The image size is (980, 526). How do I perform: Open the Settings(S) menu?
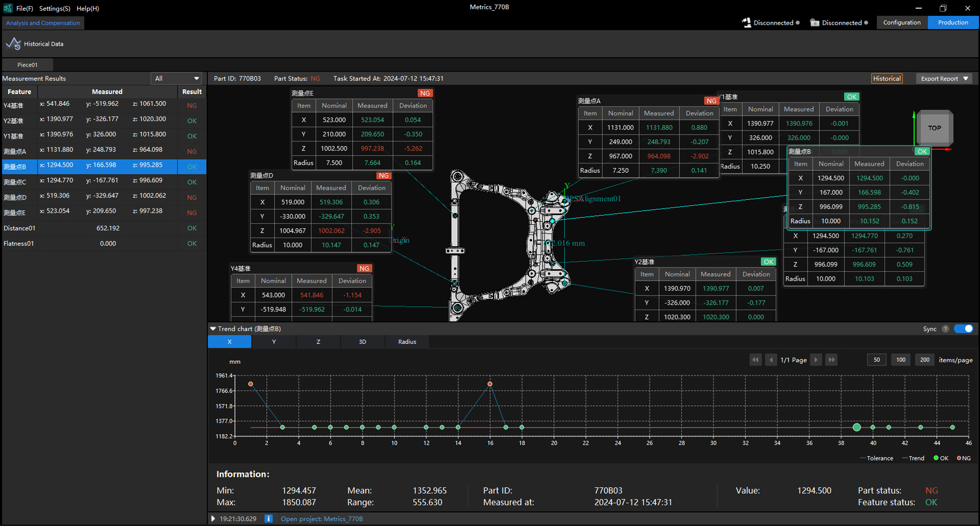point(55,8)
